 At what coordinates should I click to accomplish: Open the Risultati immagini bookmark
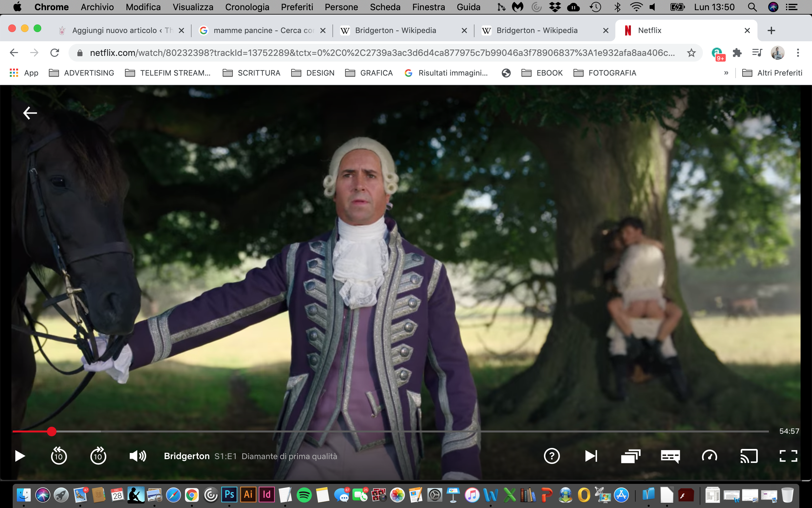446,73
